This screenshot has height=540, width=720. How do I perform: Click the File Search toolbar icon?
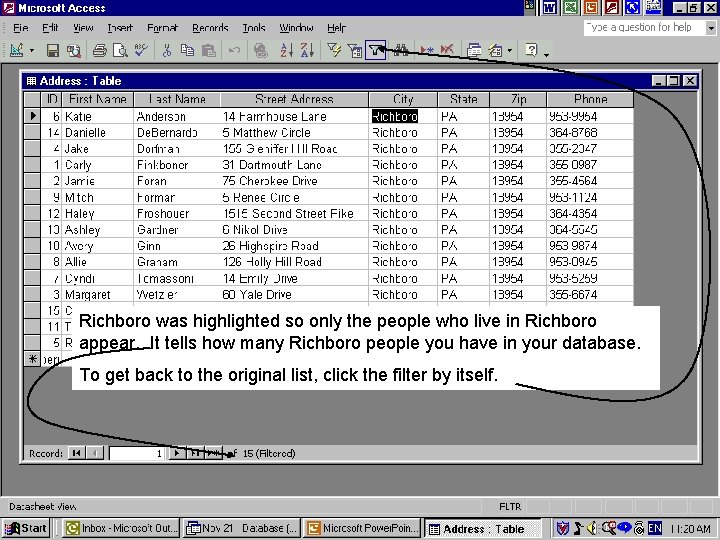click(74, 50)
